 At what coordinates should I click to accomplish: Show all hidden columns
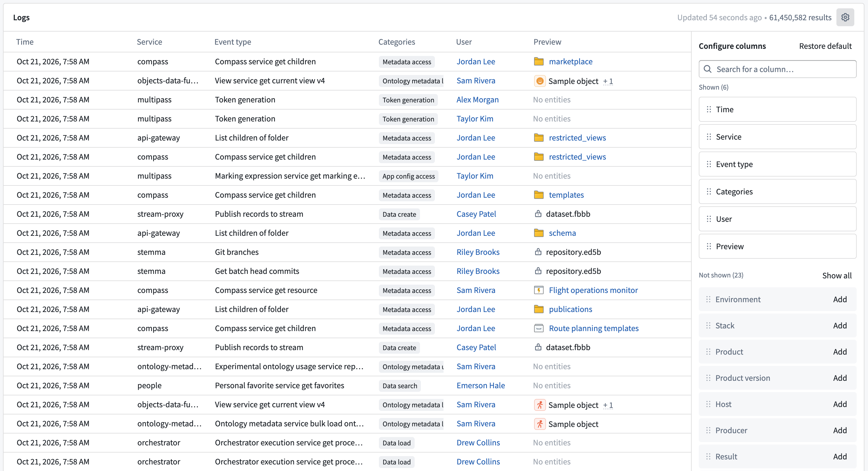(x=837, y=275)
